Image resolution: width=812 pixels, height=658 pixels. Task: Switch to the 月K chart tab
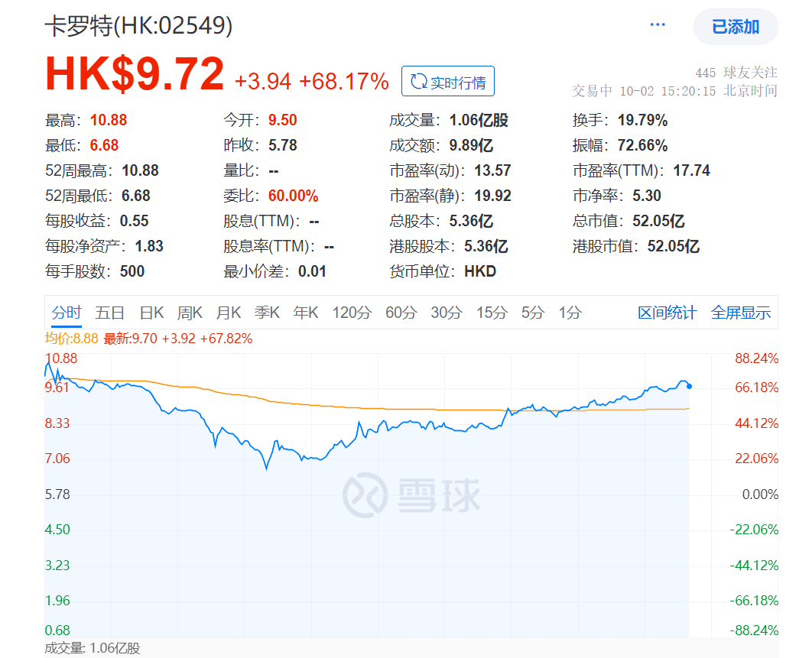pyautogui.click(x=229, y=313)
